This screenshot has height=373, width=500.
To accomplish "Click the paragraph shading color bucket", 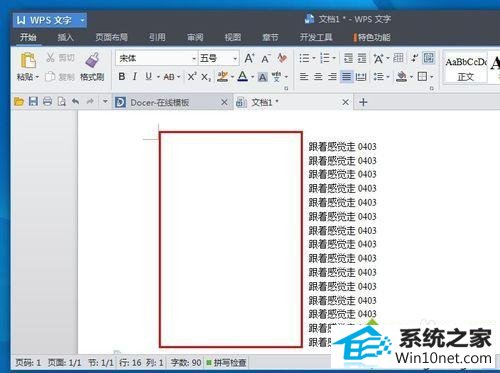I will click(x=401, y=77).
